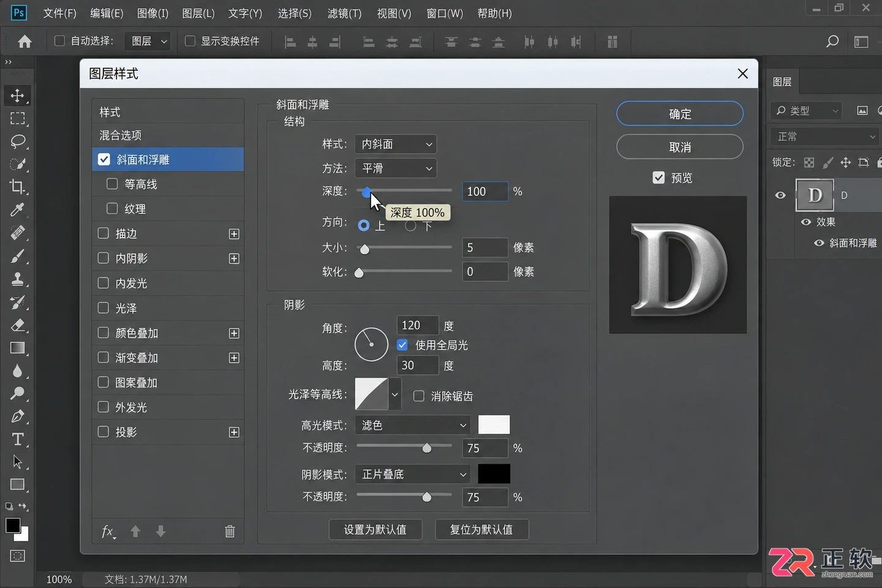
Task: Open the fx menu in styles list
Action: click(x=108, y=531)
